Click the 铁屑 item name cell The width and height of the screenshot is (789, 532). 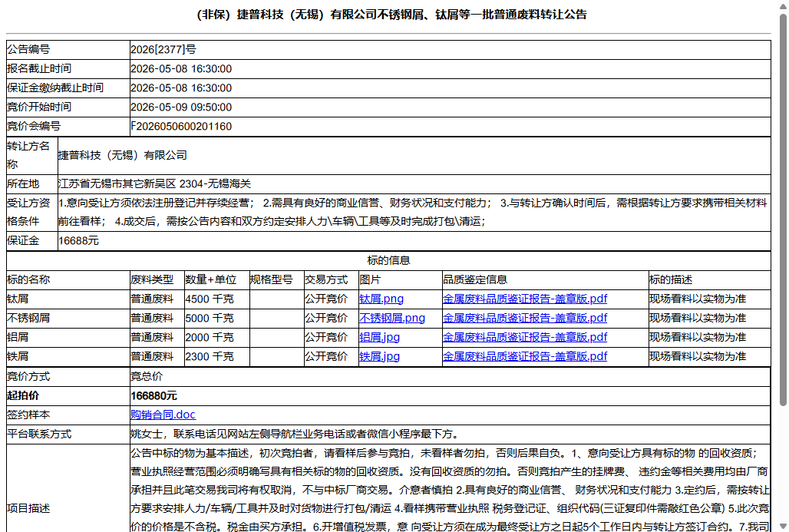68,356
